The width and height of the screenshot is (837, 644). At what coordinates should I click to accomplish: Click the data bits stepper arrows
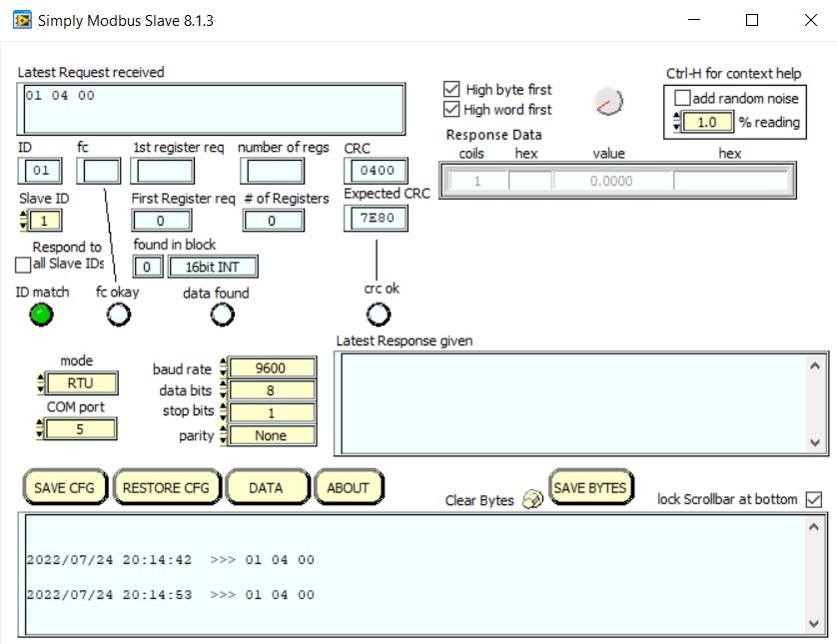click(x=223, y=390)
